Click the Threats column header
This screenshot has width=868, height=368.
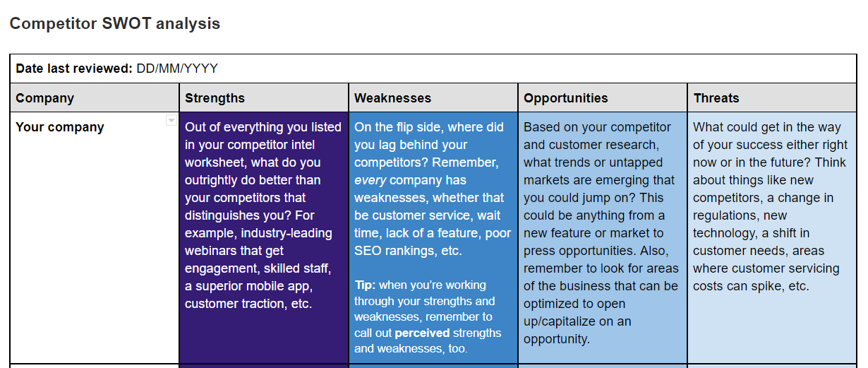(716, 98)
